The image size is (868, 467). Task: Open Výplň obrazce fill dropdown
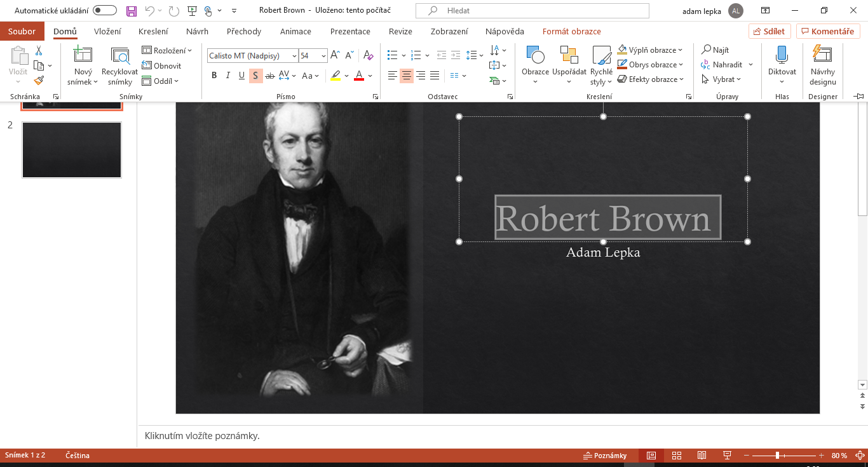tap(649, 50)
